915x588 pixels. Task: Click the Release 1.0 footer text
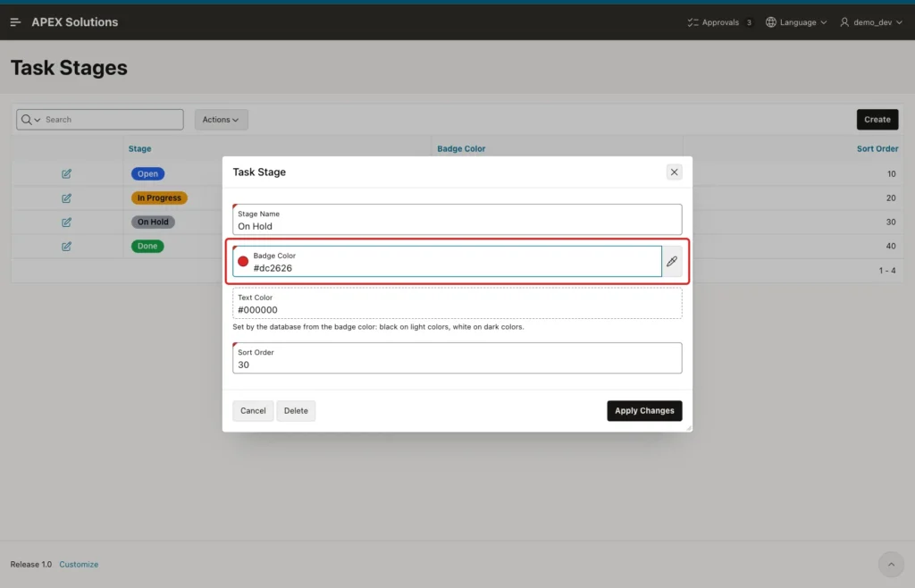(31, 564)
